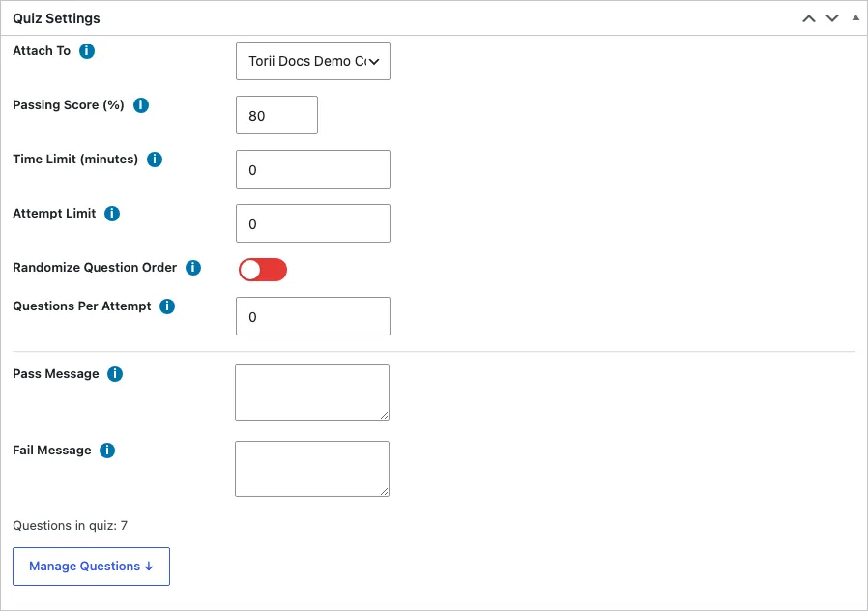Image resolution: width=868 pixels, height=611 pixels.
Task: Click inside the Fail Message textarea
Action: (x=312, y=469)
